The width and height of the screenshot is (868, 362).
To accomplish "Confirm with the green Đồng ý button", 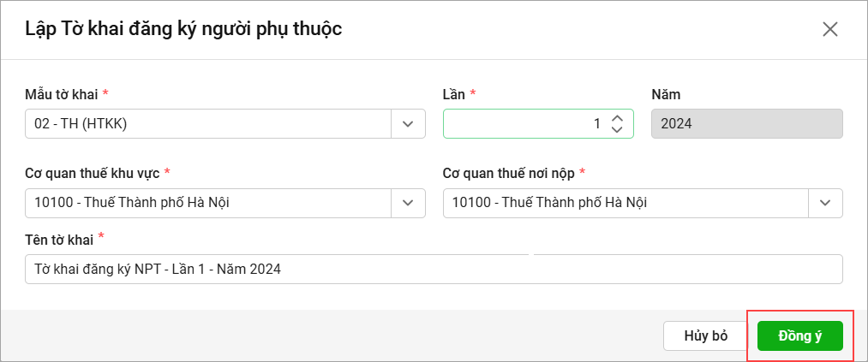I will (800, 335).
